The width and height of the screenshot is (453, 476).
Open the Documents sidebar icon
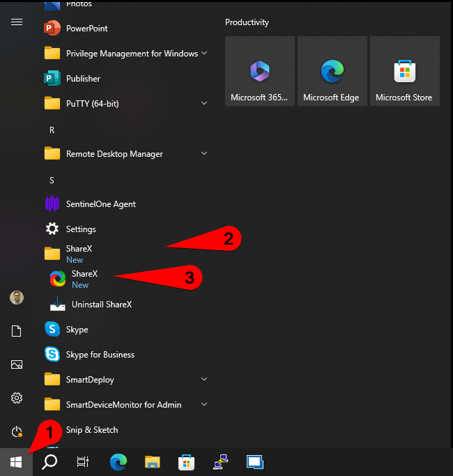tap(17, 331)
